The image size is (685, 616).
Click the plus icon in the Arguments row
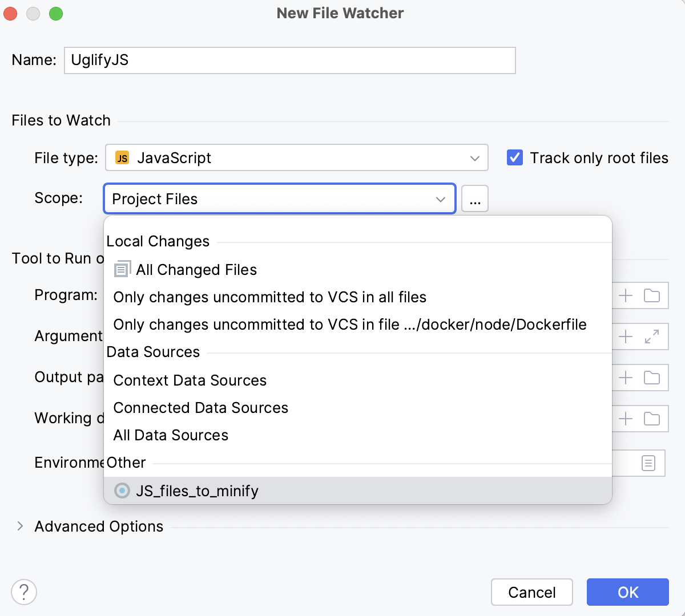click(626, 337)
